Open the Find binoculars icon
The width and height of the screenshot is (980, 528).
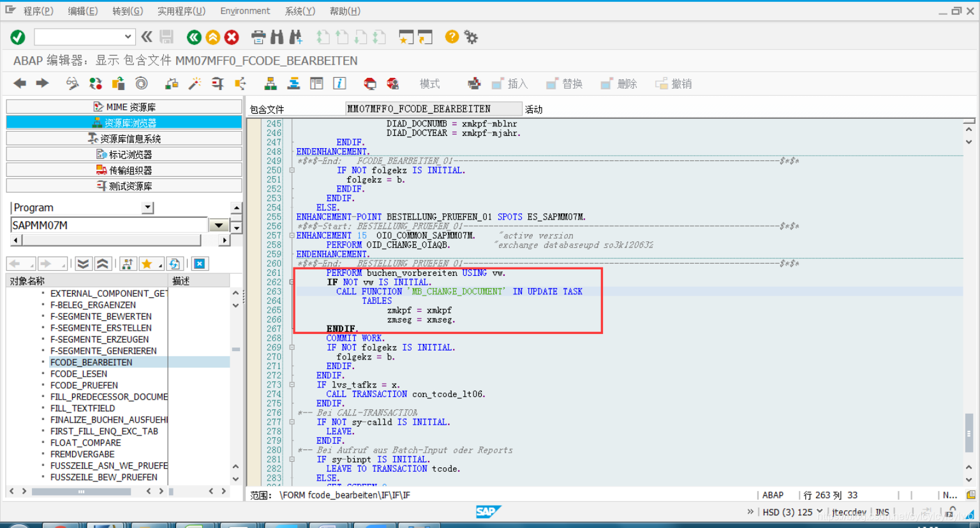(277, 36)
